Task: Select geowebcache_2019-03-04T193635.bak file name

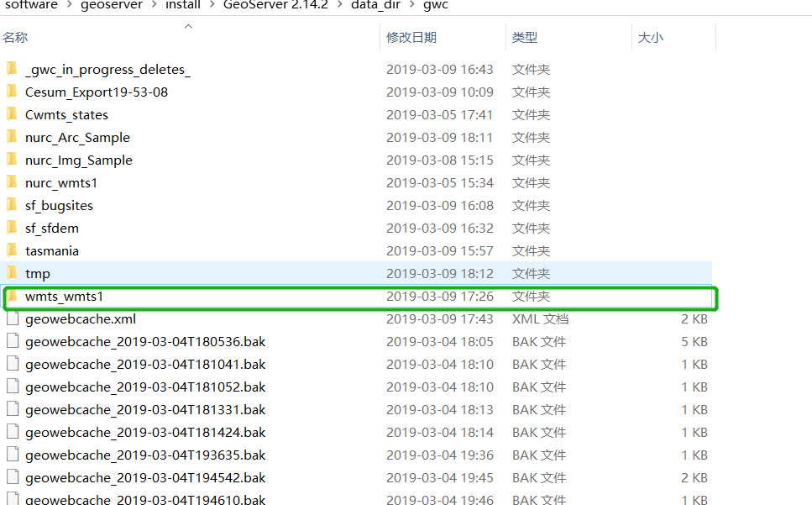Action: coord(145,455)
